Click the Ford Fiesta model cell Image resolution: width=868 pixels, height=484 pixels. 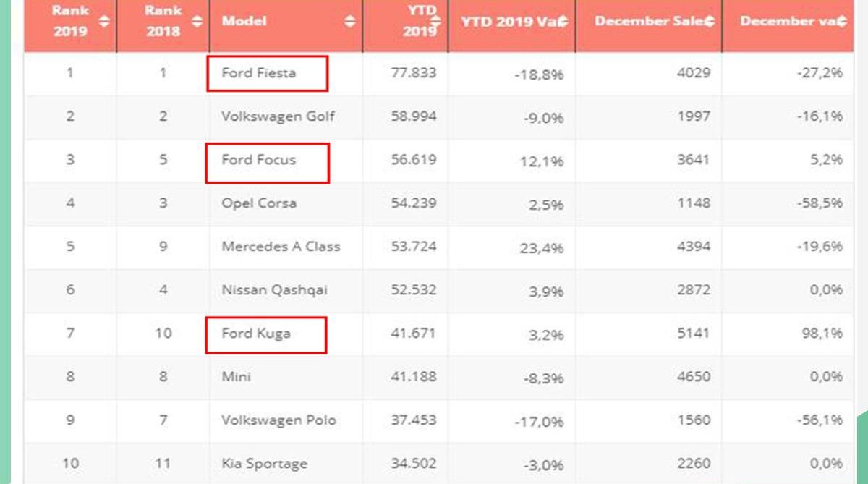tap(268, 73)
